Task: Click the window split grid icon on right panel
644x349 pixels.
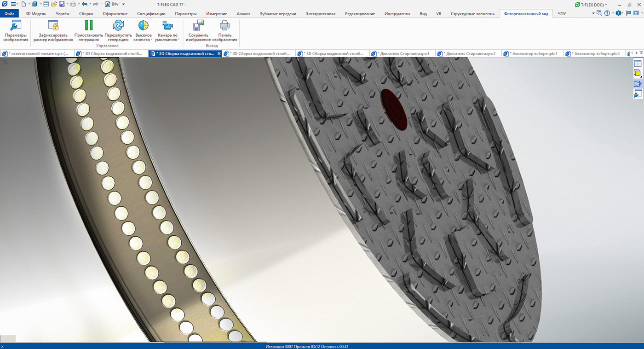Action: click(x=638, y=64)
